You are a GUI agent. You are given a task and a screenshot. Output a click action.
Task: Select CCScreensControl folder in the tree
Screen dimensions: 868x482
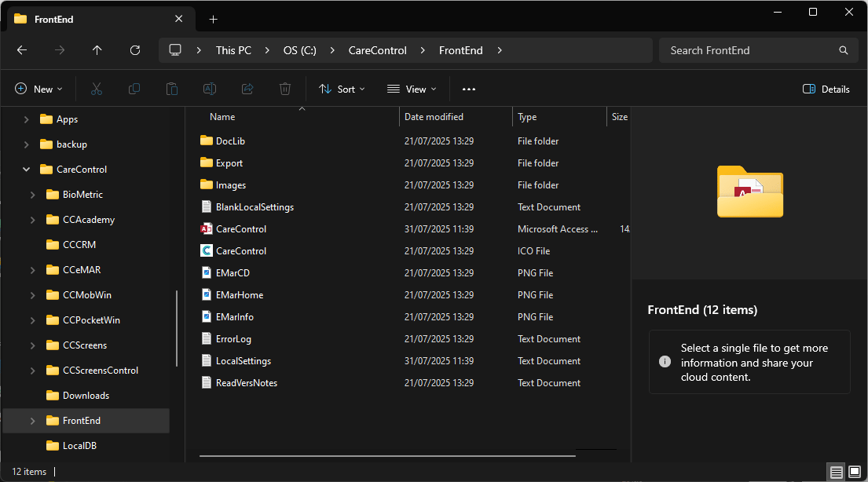tap(101, 371)
